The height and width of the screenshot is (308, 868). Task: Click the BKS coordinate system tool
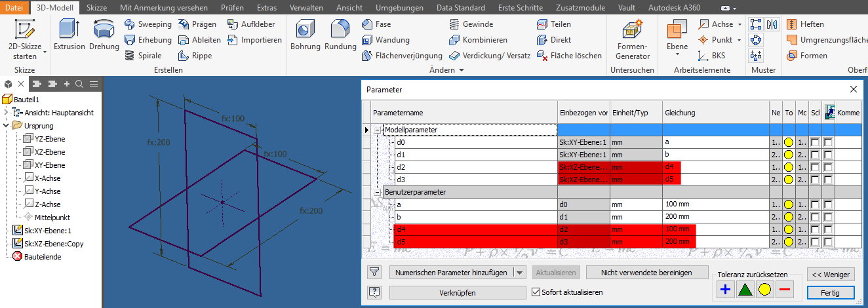click(x=712, y=56)
